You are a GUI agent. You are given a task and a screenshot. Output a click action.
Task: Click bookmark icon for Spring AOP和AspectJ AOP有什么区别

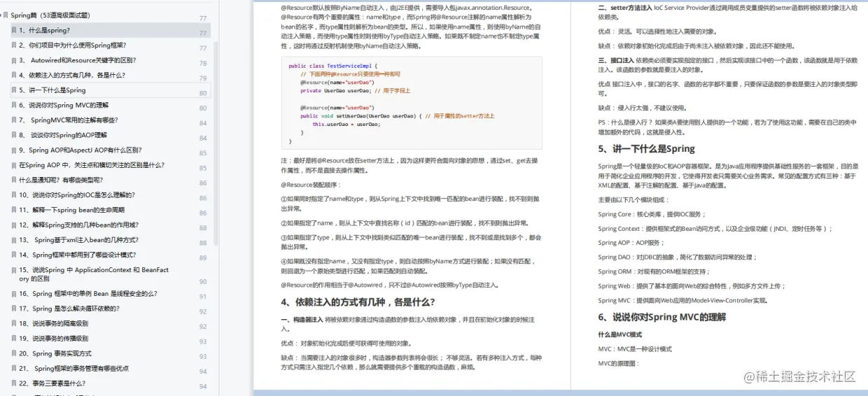pyautogui.click(x=13, y=150)
